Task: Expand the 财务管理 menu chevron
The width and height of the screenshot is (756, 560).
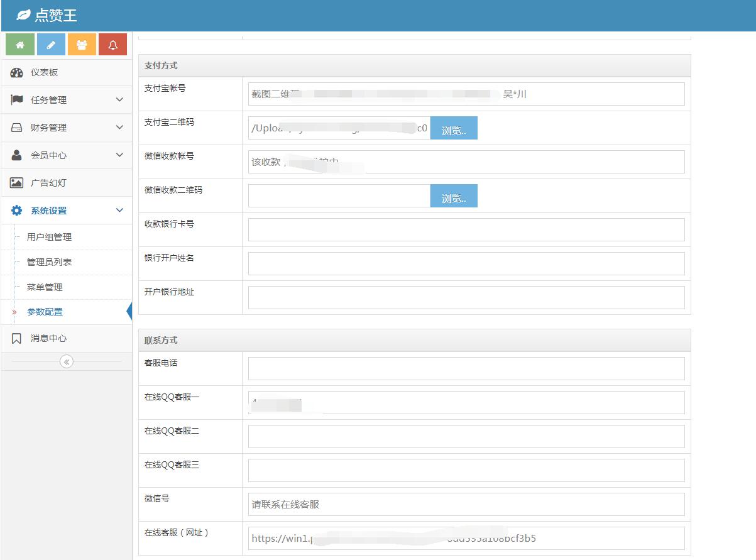Action: coord(119,128)
